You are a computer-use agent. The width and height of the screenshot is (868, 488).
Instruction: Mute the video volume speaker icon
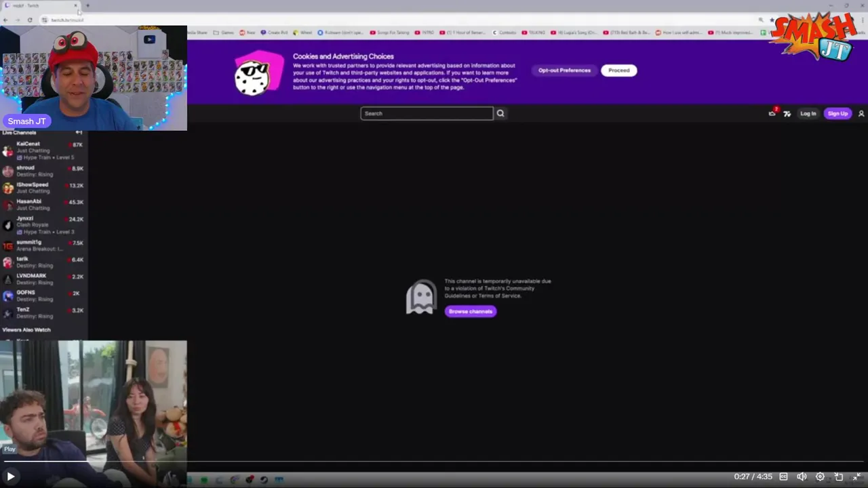(x=802, y=476)
